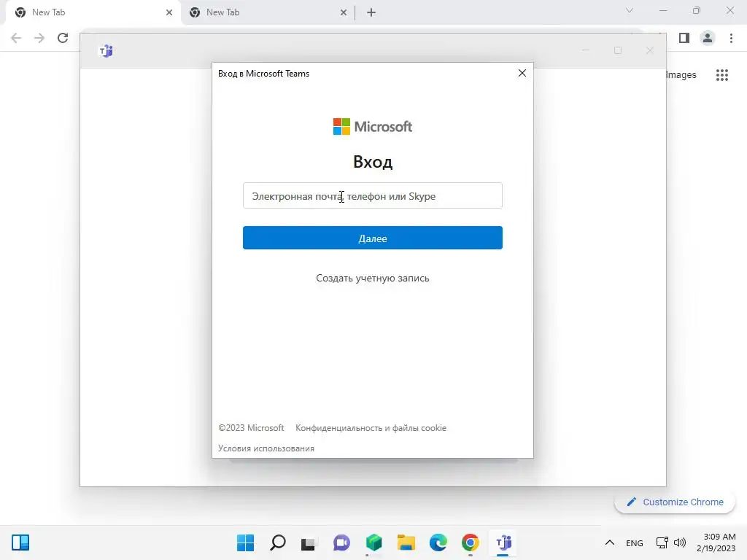Open the Google apps grid
This screenshot has height=560, width=747.
pyautogui.click(x=721, y=75)
